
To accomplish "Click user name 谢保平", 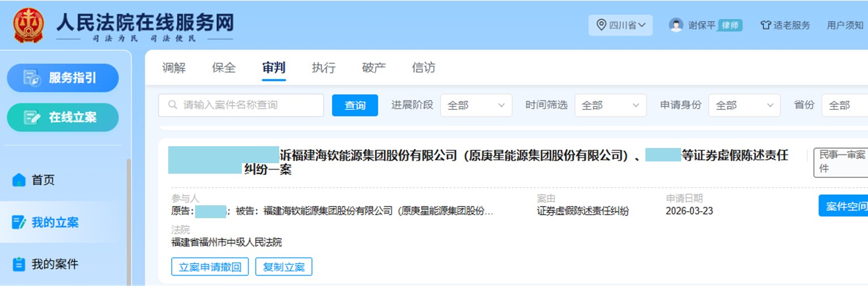I will 702,25.
